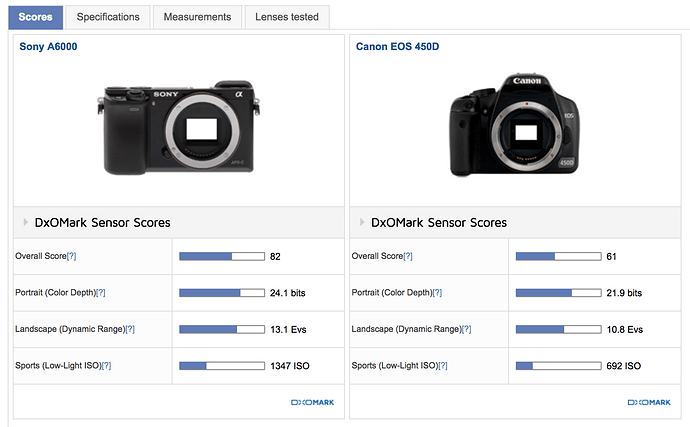Open the Measurements tab

pyautogui.click(x=197, y=17)
